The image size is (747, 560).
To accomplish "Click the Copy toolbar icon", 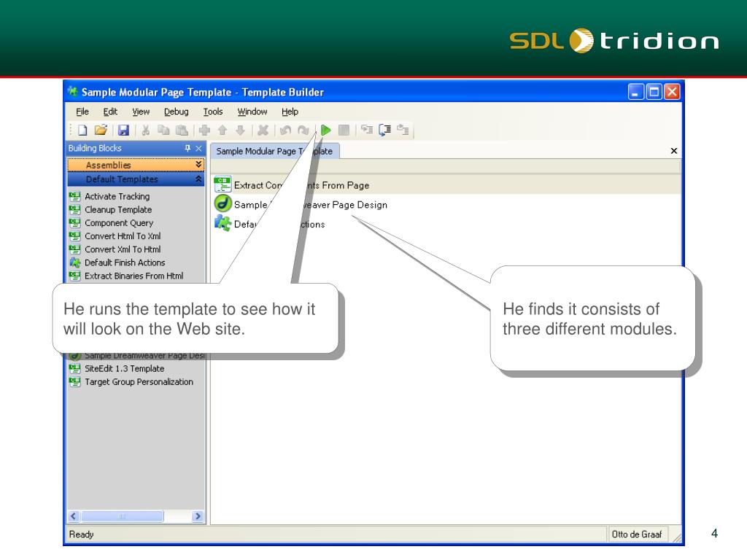I will (x=163, y=130).
